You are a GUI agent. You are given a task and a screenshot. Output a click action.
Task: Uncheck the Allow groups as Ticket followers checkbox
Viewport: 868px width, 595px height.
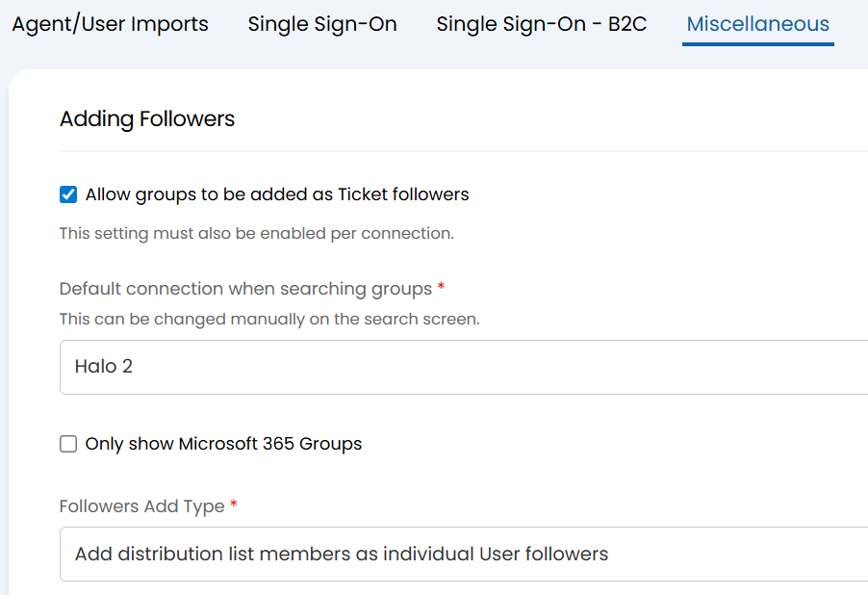pos(68,194)
